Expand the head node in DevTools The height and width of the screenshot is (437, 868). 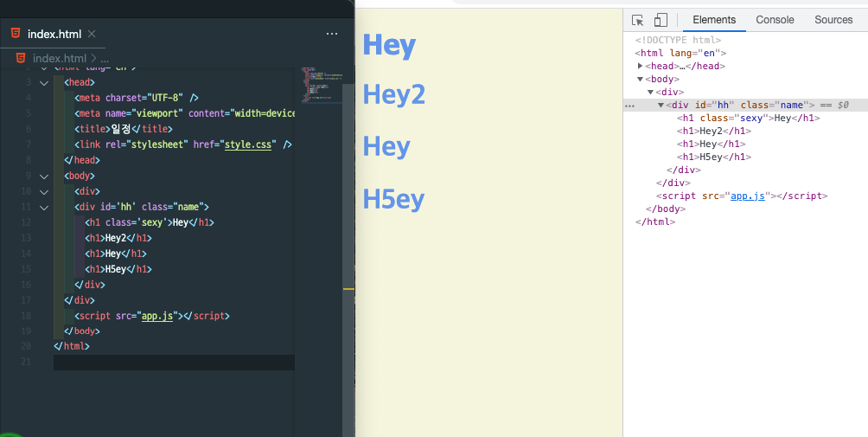tap(641, 66)
